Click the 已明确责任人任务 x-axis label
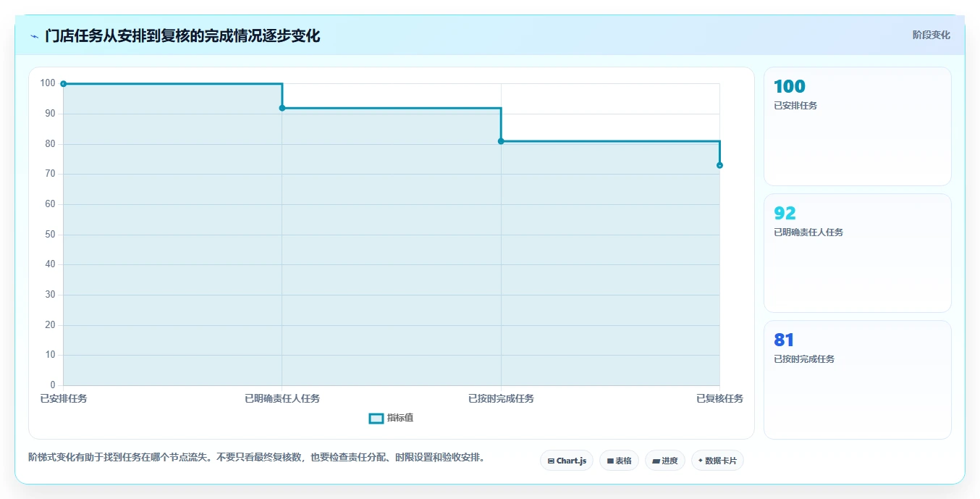This screenshot has width=980, height=499. pyautogui.click(x=282, y=398)
